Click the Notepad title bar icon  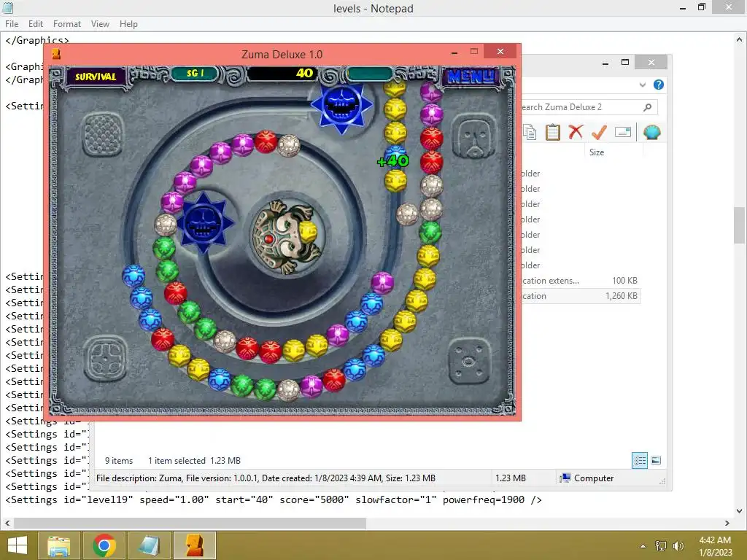(7, 7)
